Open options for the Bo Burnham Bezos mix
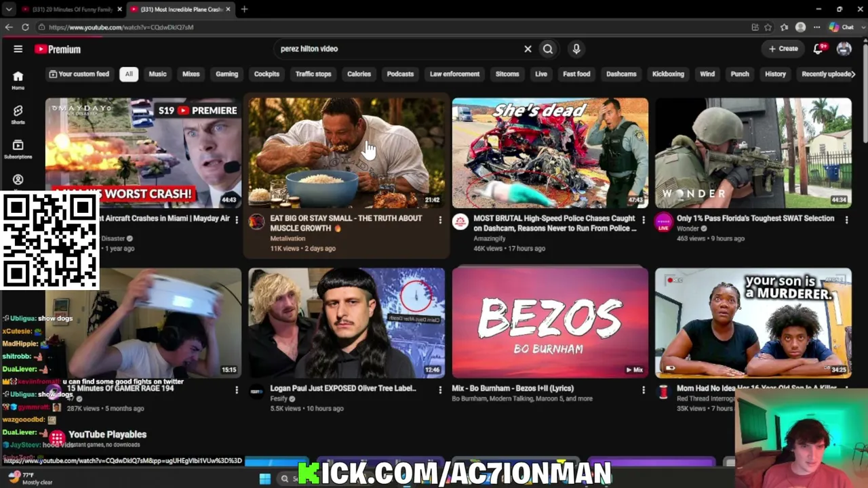Screen dimensions: 868x488 [x=643, y=389]
